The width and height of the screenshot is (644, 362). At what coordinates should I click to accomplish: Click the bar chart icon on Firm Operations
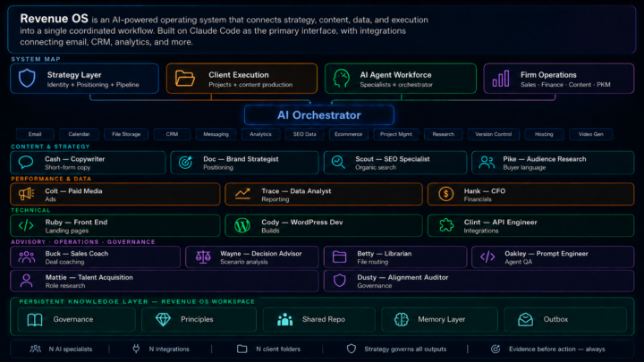tap(501, 79)
